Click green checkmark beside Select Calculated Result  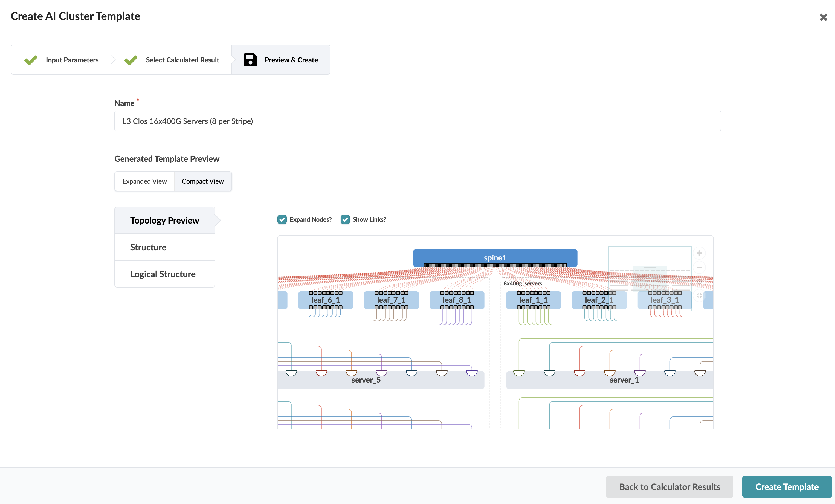click(x=131, y=60)
